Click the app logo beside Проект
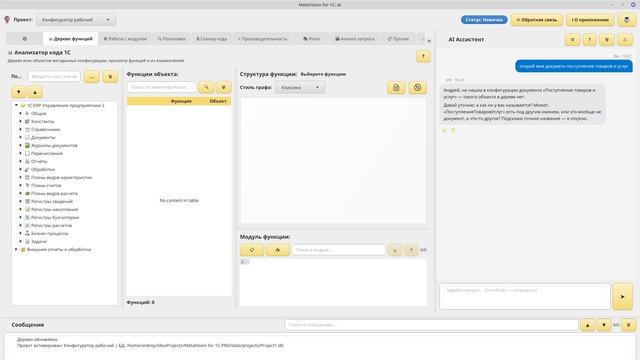 coord(7,20)
